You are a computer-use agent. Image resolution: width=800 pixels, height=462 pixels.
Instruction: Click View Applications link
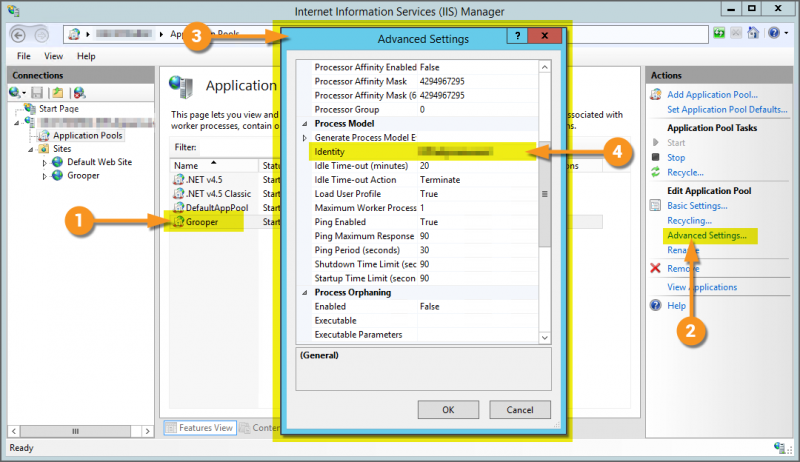coord(702,287)
